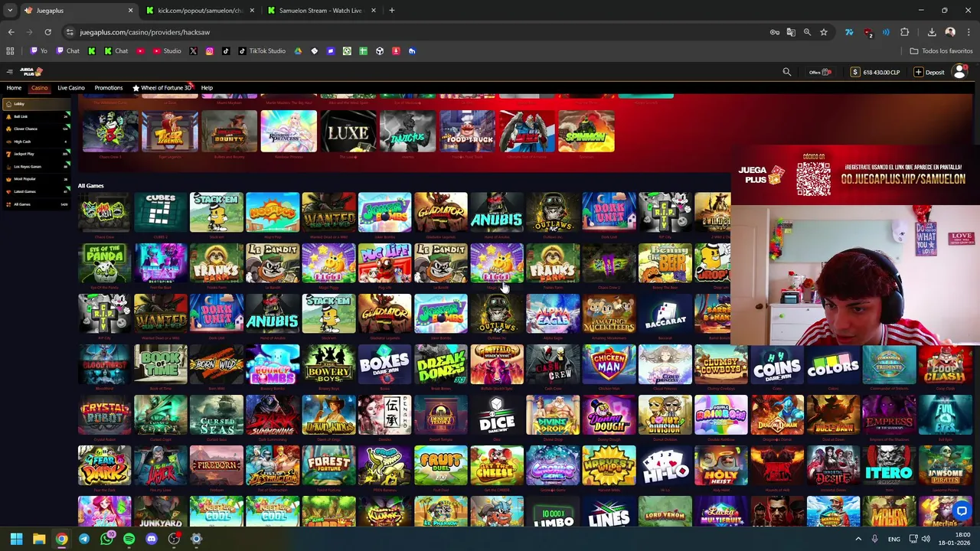Select Clover Chance category in sidebar
The width and height of the screenshot is (980, 551).
click(35, 129)
